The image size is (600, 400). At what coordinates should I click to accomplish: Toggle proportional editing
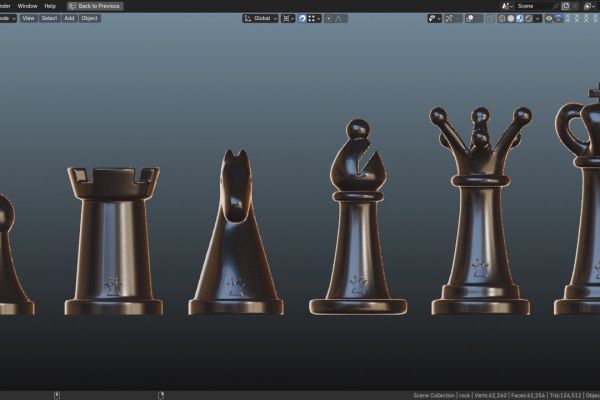[x=329, y=18]
